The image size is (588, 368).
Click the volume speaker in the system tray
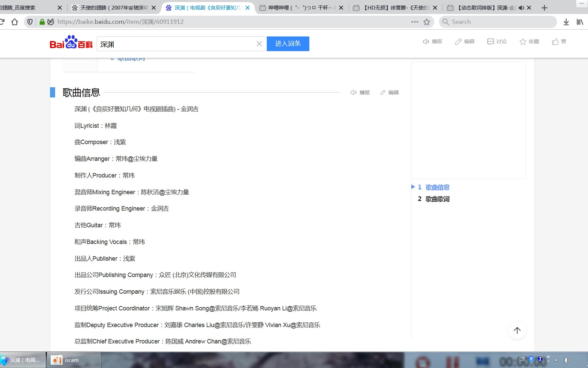567,360
